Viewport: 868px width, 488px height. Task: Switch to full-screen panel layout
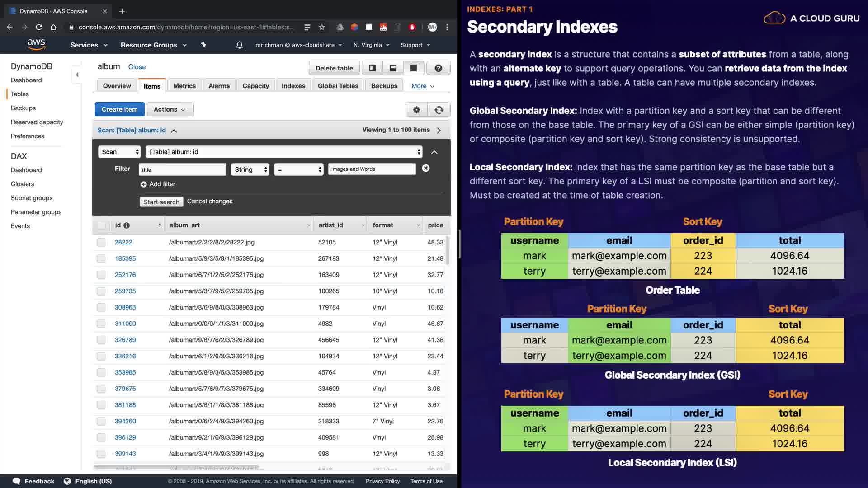pyautogui.click(x=413, y=68)
